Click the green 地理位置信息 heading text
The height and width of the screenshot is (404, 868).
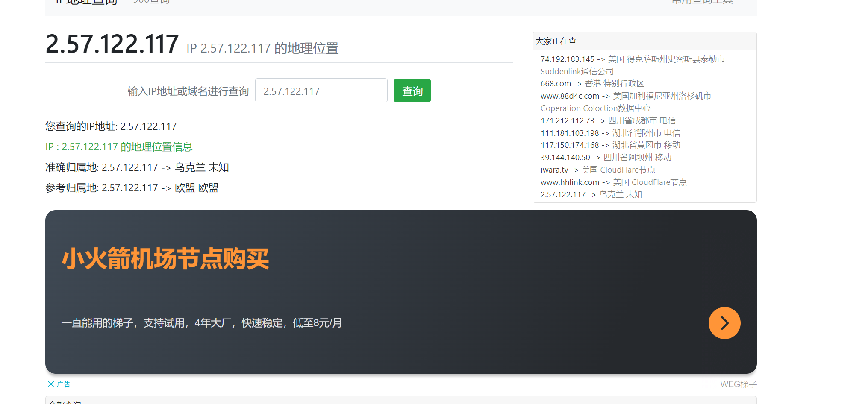coord(156,147)
